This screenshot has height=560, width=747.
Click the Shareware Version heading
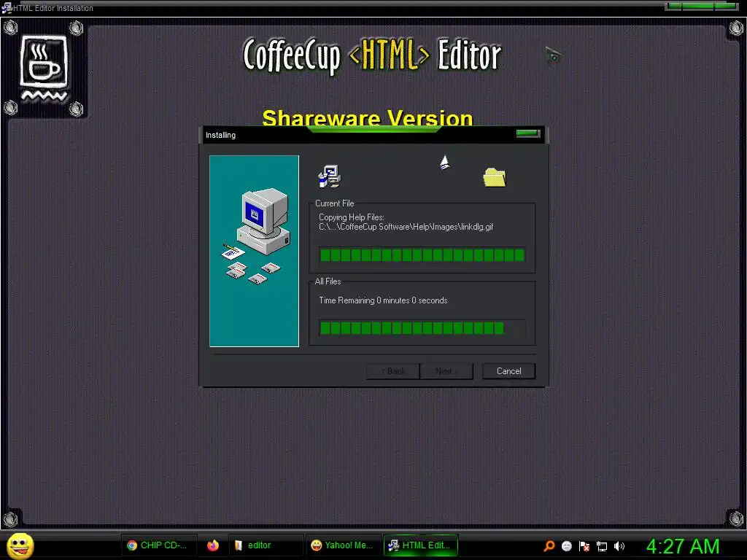(368, 117)
